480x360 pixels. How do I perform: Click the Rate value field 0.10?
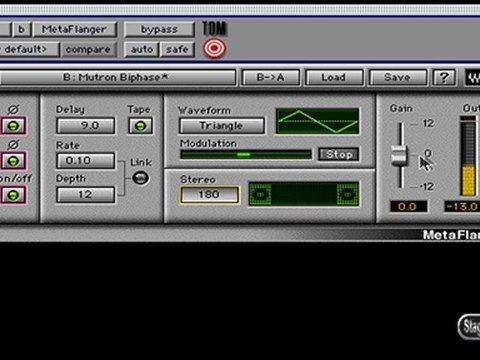coord(86,161)
